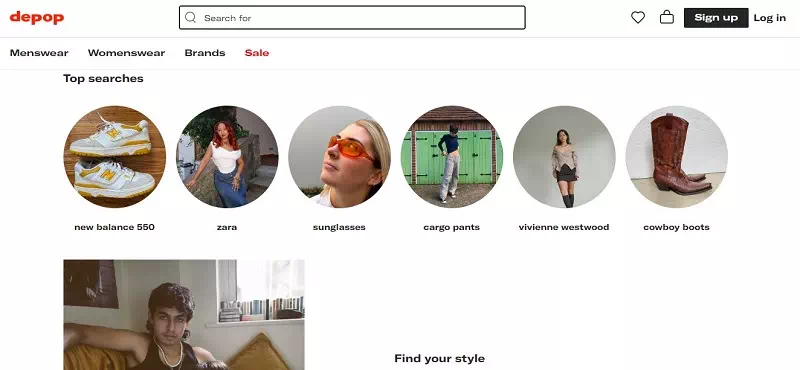Open the man on couch banner image
Screen dimensions: 800x370
(184, 315)
